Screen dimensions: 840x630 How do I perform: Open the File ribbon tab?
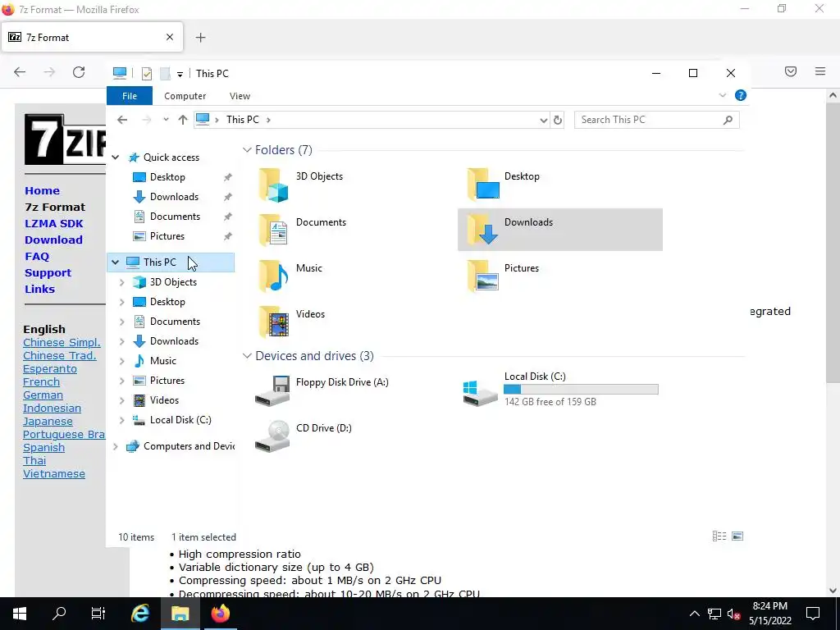pos(130,96)
